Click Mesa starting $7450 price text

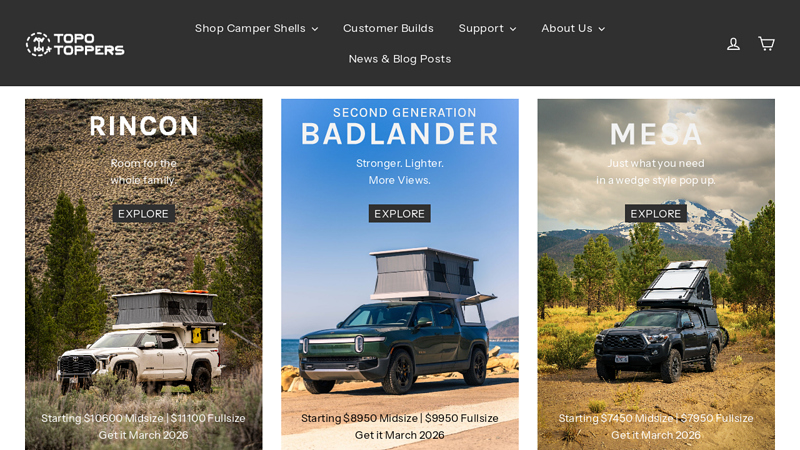point(656,418)
